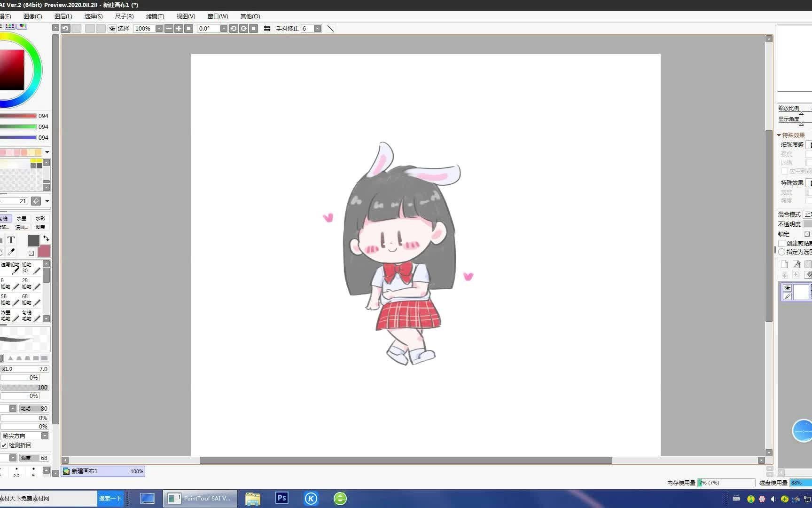Rotate canvas counterclockwise button
812x508 pixels.
click(234, 29)
